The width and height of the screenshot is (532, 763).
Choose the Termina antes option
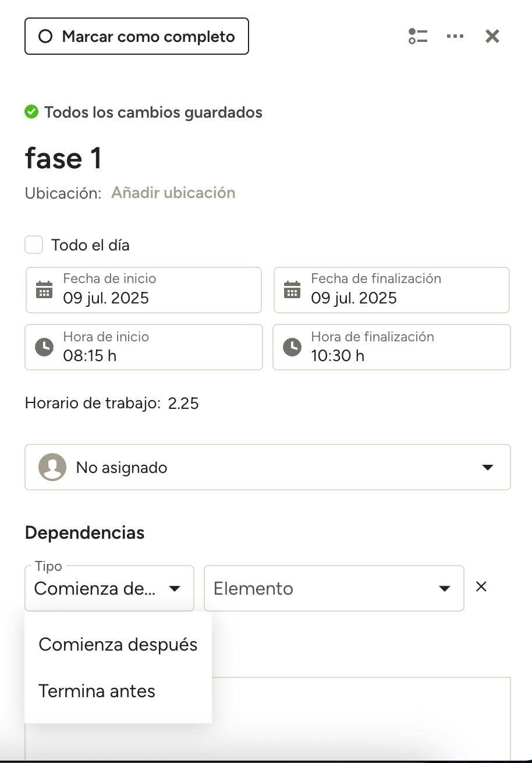click(x=97, y=691)
